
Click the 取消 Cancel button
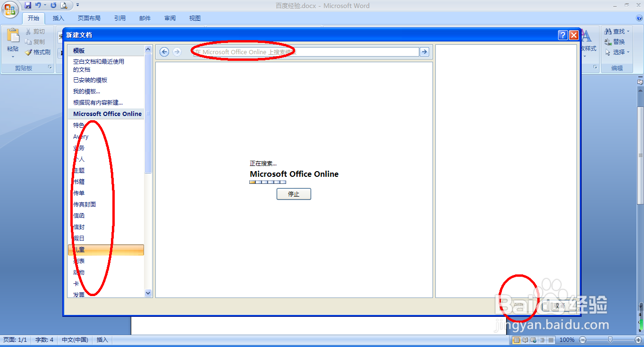pos(559,306)
